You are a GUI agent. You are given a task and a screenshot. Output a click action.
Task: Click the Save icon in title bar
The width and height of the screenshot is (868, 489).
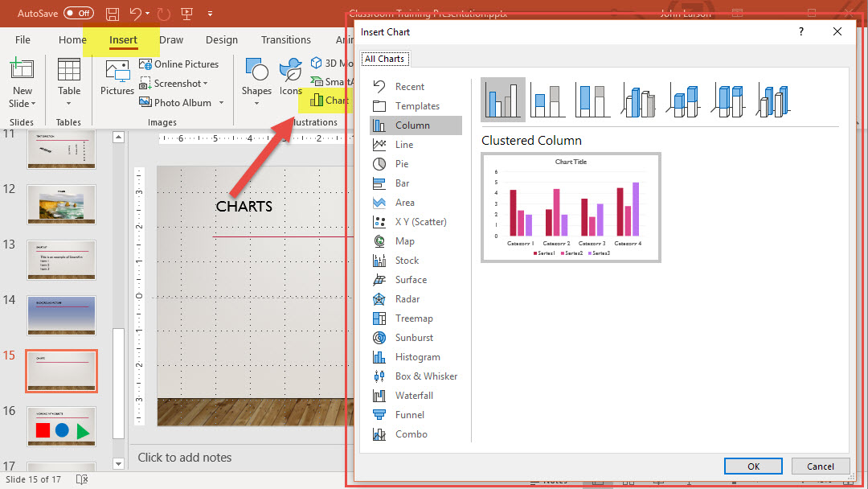click(113, 14)
